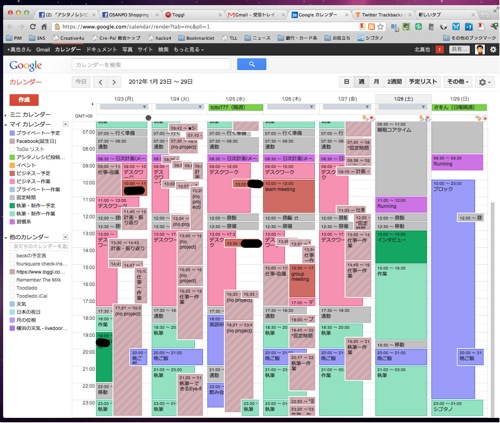Viewport: 500px width, 423px height.
Task: Toggle Remember The Milk calendar checkbox
Action: coord(12,280)
